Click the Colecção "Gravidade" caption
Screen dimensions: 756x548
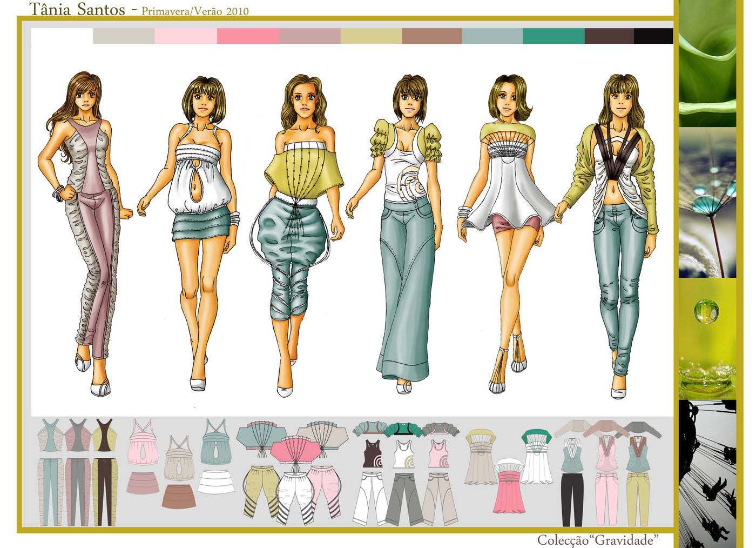[x=598, y=540]
